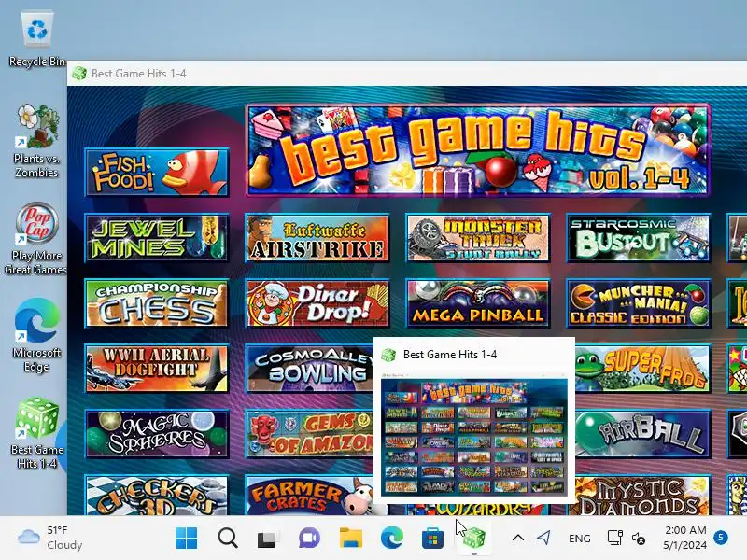Select Microsoft Edge desktop shortcut
Viewport: 747px width, 560px height.
coord(36,335)
